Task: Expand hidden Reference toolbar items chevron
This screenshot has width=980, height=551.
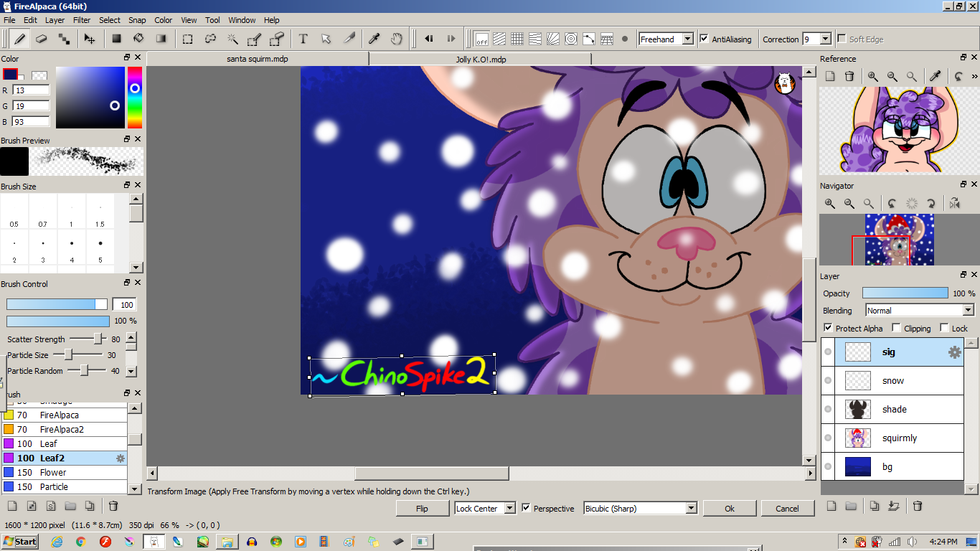Action: (974, 76)
